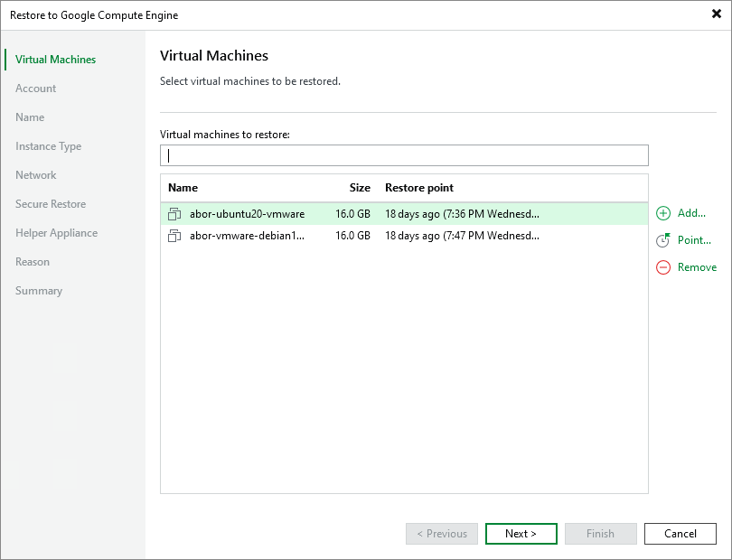Sort by the Size column header
This screenshot has width=732, height=560.
tap(360, 188)
